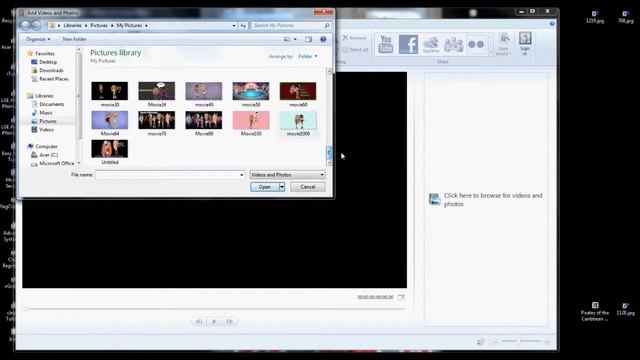
Task: Select Pictures library in sidebar
Action: point(44,121)
